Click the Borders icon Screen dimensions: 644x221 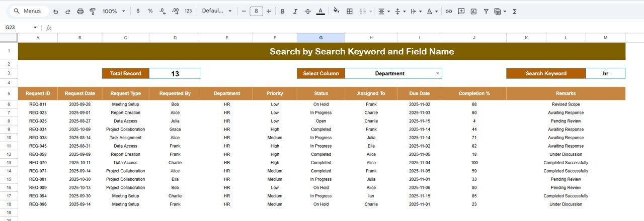[x=350, y=11]
